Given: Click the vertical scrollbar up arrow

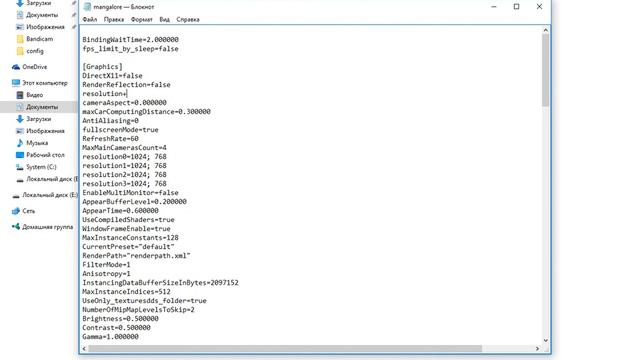Looking at the screenshot, I should pyautogui.click(x=545, y=30).
